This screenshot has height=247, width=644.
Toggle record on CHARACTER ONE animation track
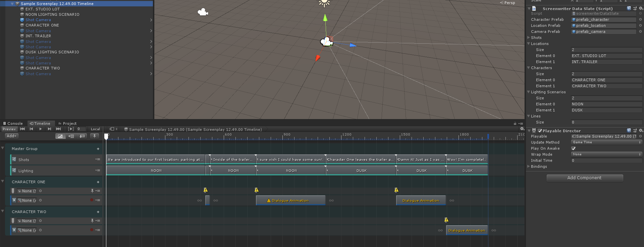(92, 200)
